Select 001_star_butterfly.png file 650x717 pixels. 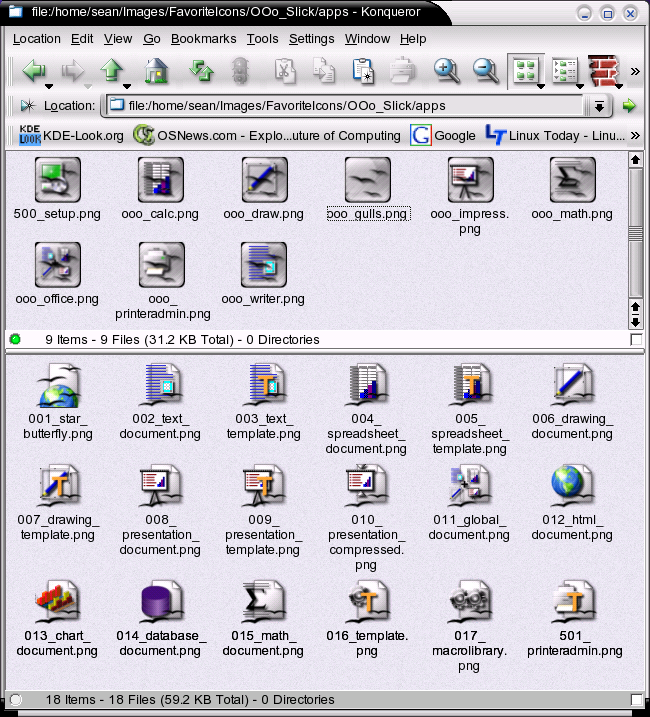point(58,401)
